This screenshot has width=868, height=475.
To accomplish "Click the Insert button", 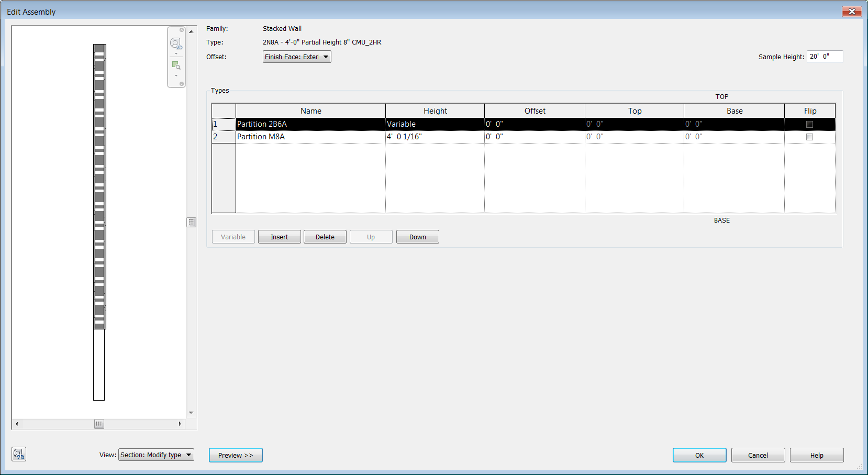I will point(279,237).
